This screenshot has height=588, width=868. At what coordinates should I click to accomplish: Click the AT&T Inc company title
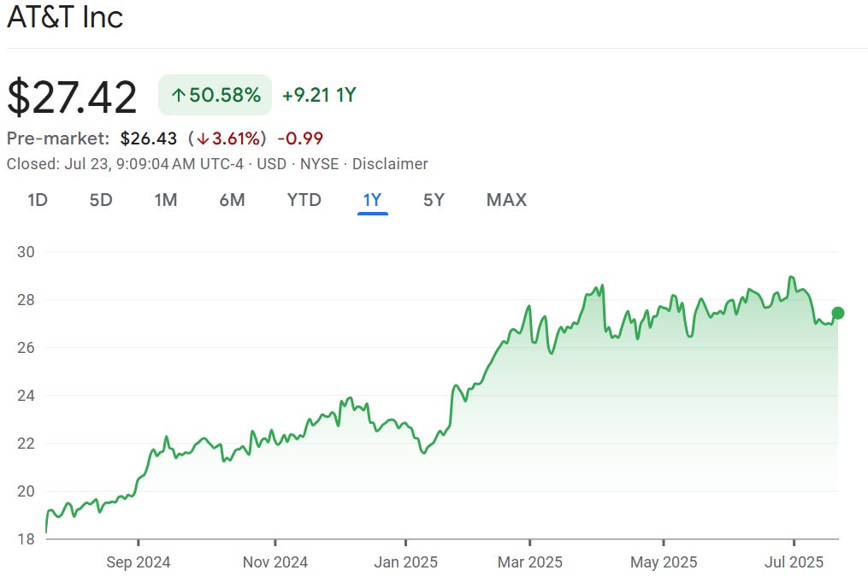point(65,16)
